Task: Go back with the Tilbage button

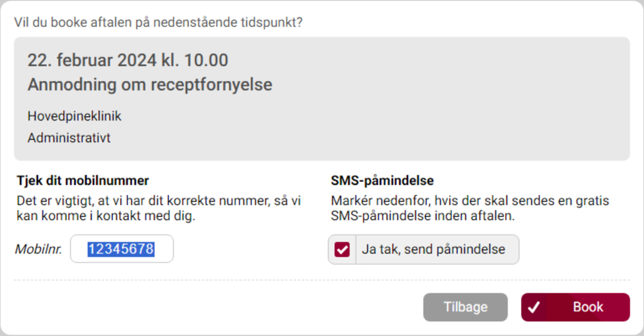Action: coord(465,307)
